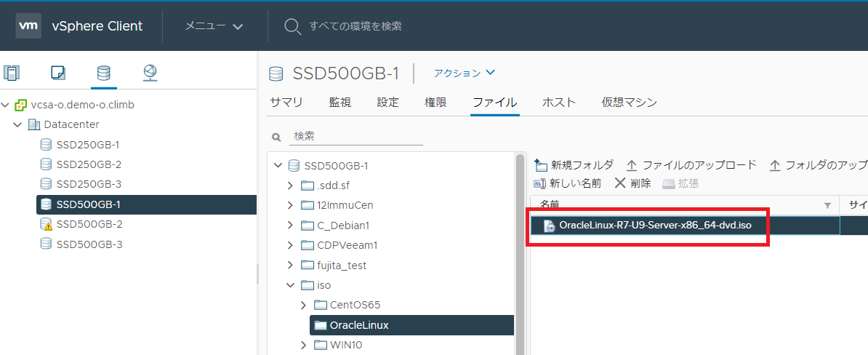
Task: Click the 新しい名前 rename icon
Action: pyautogui.click(x=539, y=183)
